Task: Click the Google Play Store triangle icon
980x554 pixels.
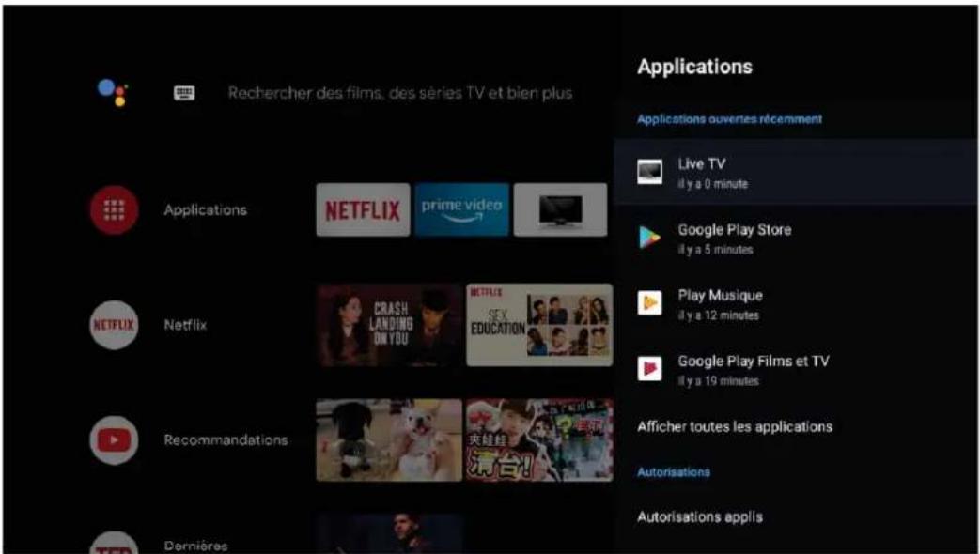Action: (x=649, y=238)
